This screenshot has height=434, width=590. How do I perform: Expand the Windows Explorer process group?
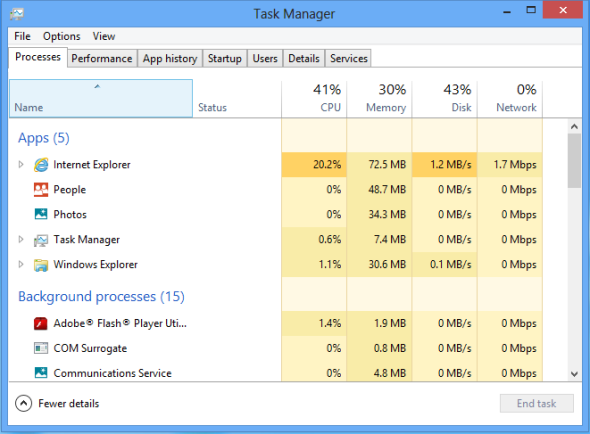pos(21,264)
